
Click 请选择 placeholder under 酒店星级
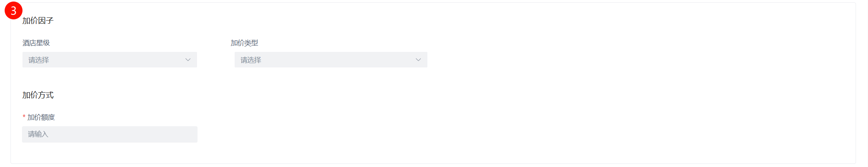point(39,60)
